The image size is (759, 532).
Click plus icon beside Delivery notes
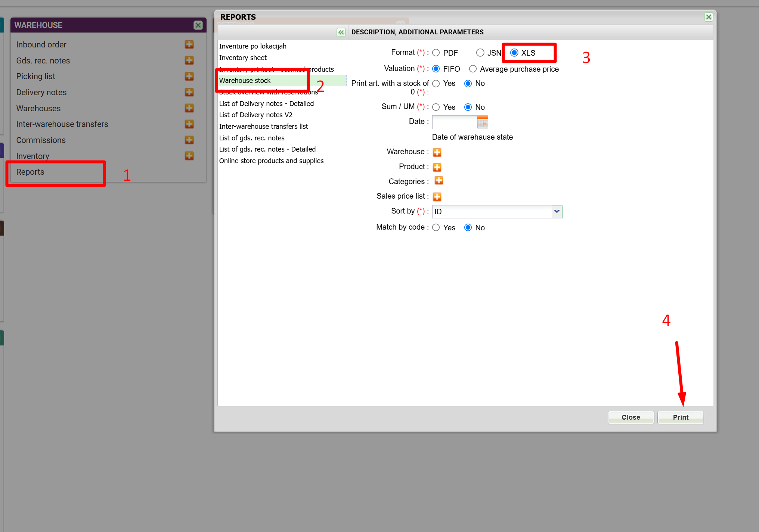[x=189, y=92]
